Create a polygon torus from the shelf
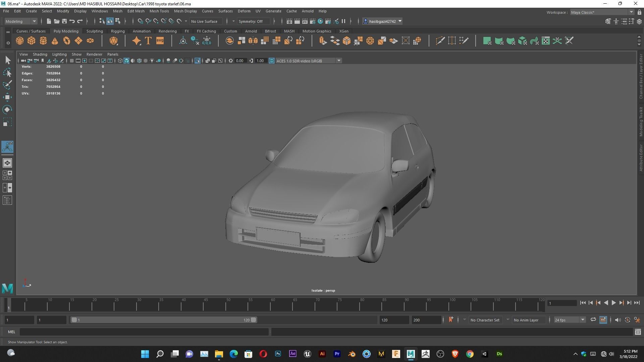The height and width of the screenshot is (362, 644). [x=67, y=41]
